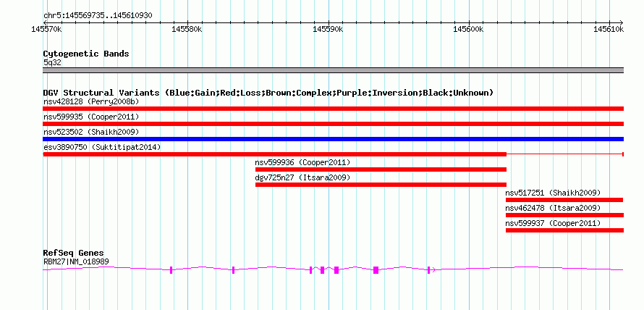644x310 pixels.
Task: Open the dgv725n27 (Itsara2009) label
Action: coord(302,177)
